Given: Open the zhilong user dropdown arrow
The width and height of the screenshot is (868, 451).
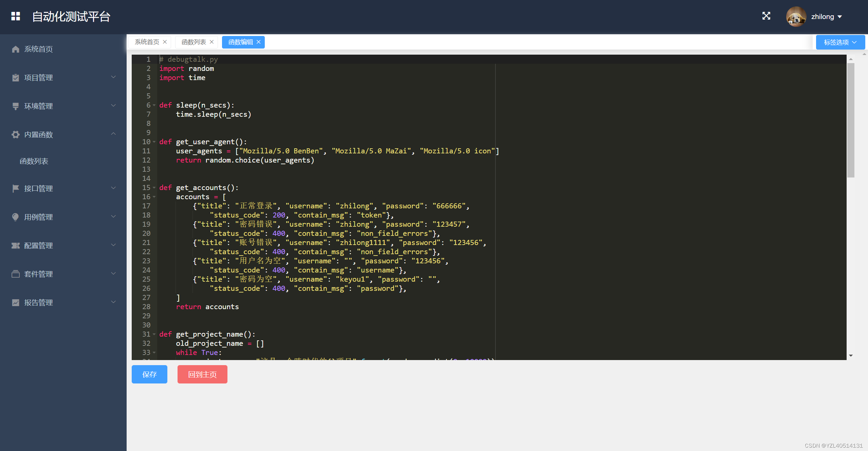Looking at the screenshot, I should tap(840, 17).
